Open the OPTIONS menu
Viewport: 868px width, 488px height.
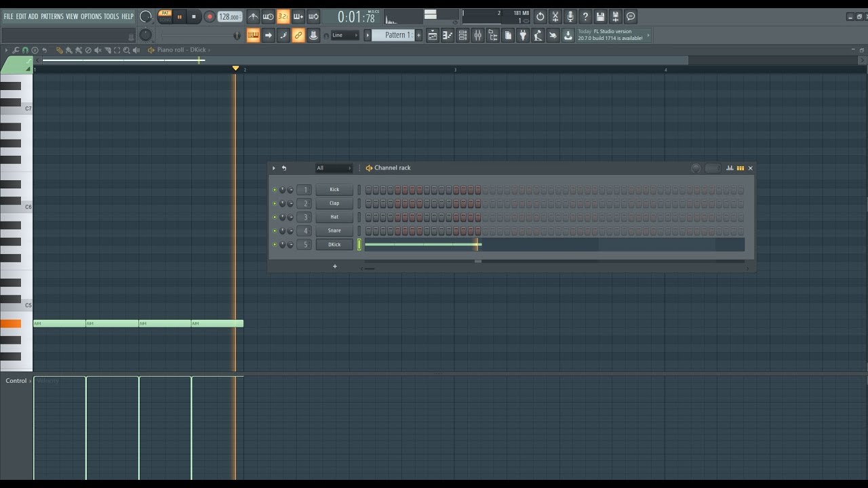point(91,16)
